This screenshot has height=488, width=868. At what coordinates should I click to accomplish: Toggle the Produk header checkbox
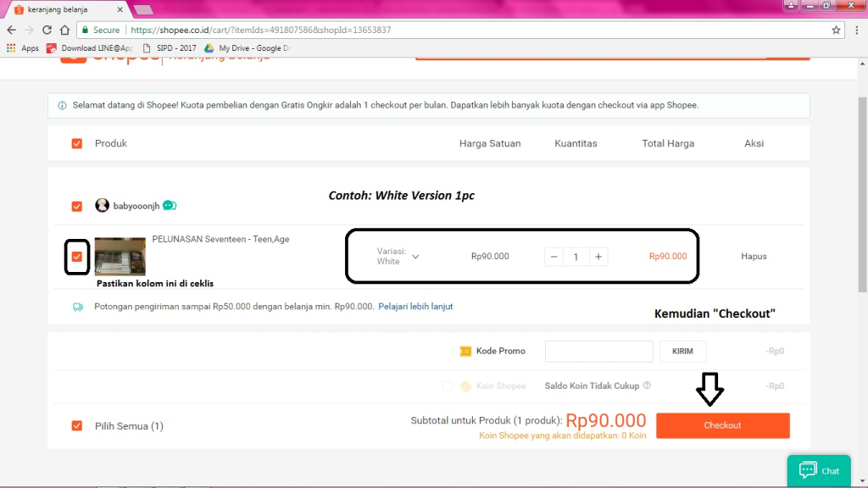(x=77, y=143)
